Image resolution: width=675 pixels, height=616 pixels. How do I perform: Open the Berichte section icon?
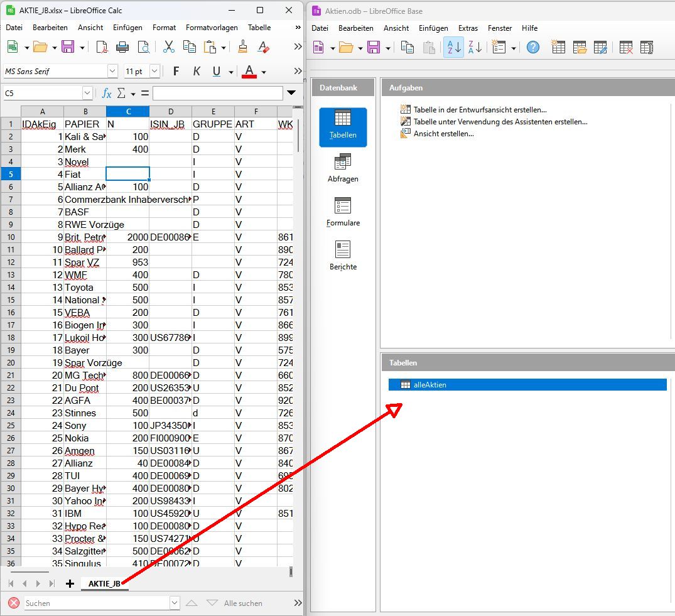tap(343, 256)
